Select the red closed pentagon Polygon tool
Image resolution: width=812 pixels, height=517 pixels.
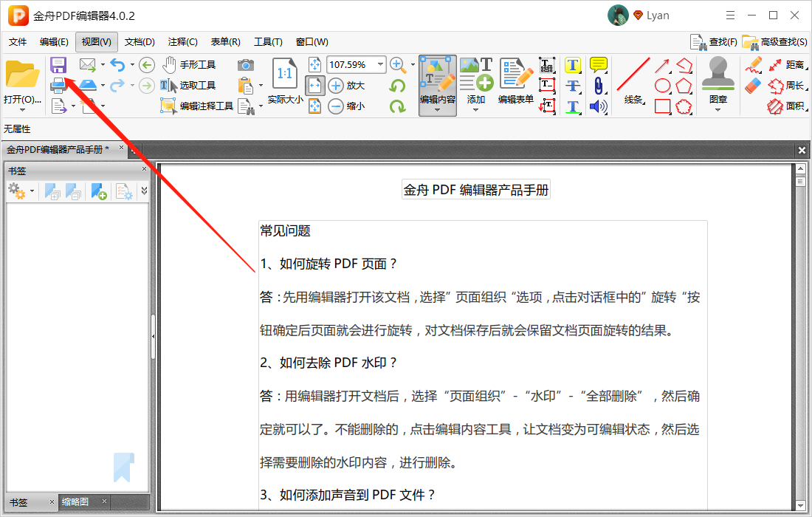684,86
